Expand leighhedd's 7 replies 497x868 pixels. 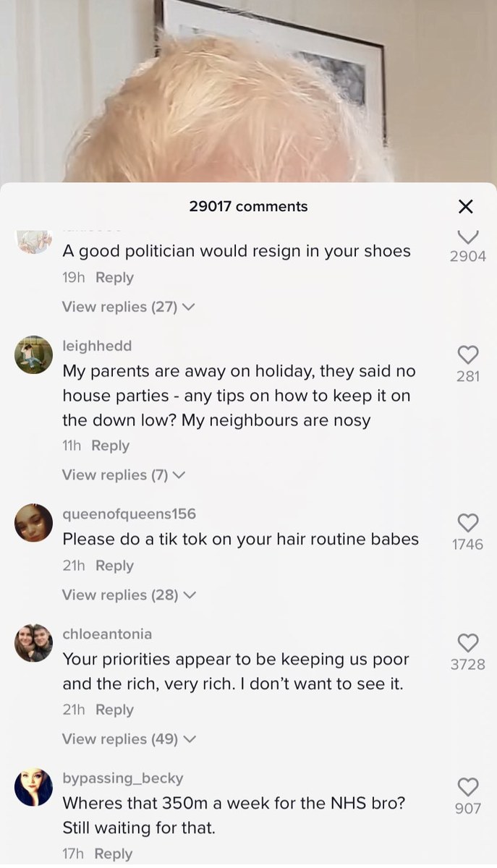tap(124, 475)
